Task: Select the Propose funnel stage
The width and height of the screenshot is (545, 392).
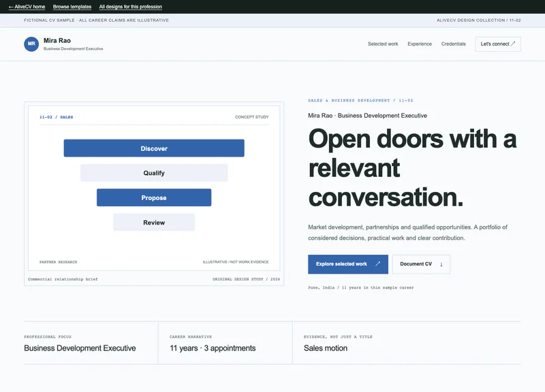Action: tap(154, 197)
